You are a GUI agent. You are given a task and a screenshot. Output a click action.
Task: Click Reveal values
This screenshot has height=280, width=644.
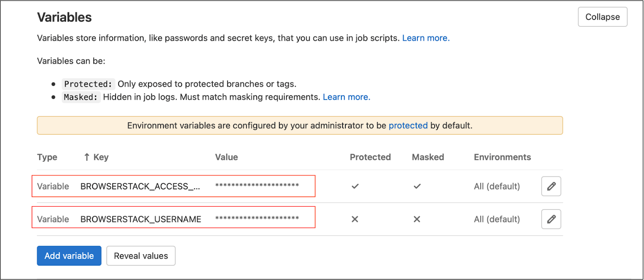click(140, 255)
